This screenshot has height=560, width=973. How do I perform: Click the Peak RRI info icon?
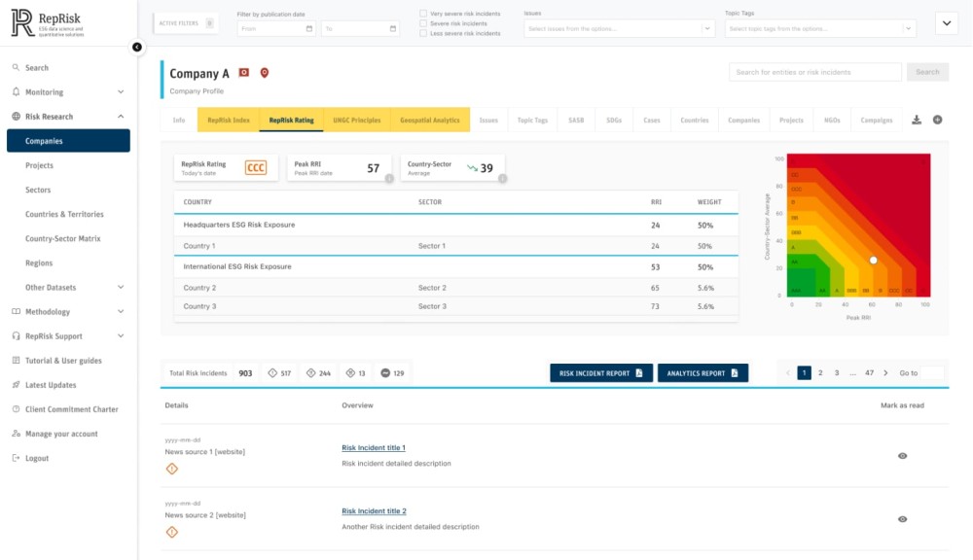(x=388, y=178)
